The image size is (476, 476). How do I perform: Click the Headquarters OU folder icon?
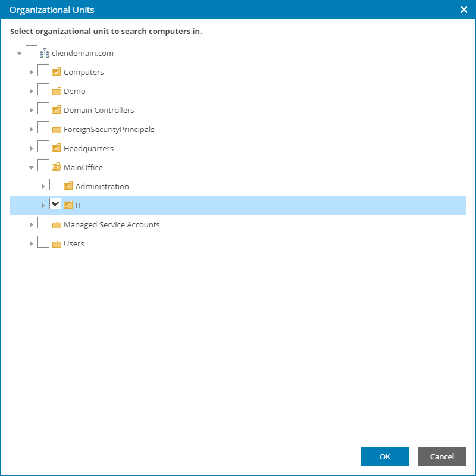point(56,148)
